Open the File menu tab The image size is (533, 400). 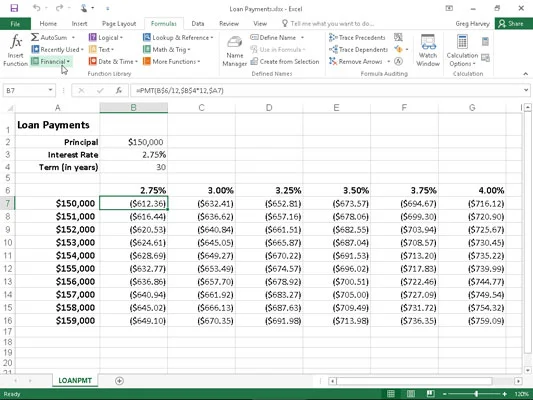(15, 23)
